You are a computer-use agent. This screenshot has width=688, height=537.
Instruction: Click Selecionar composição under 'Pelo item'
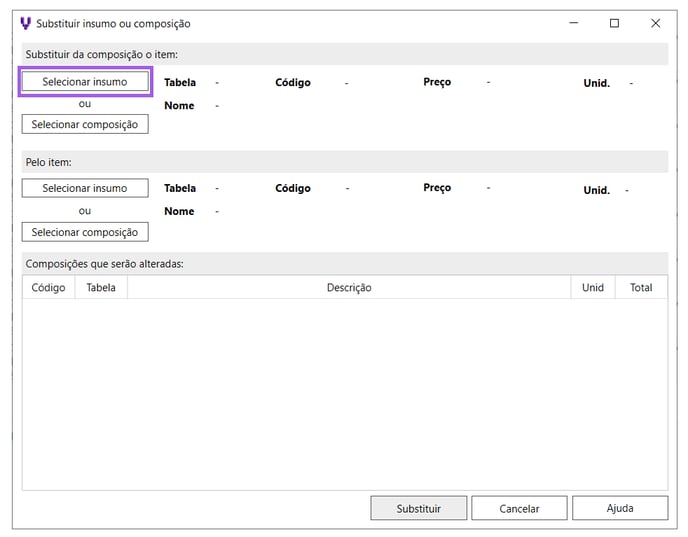point(85,232)
